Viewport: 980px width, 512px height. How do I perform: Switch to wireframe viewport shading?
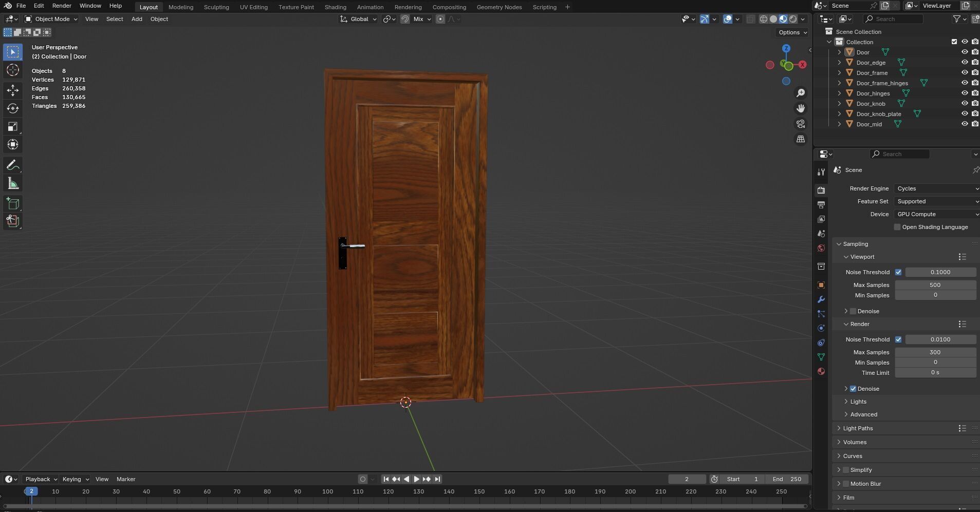tap(764, 19)
